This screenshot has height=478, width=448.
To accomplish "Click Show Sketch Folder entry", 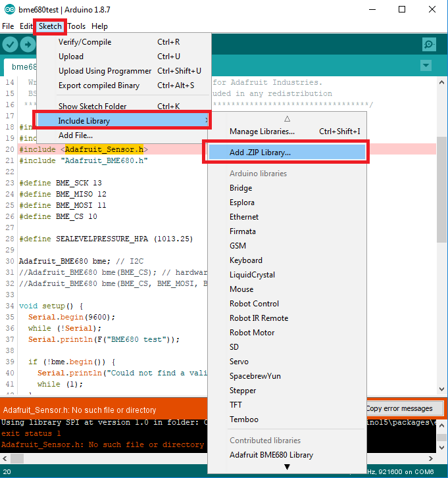I will tap(92, 107).
